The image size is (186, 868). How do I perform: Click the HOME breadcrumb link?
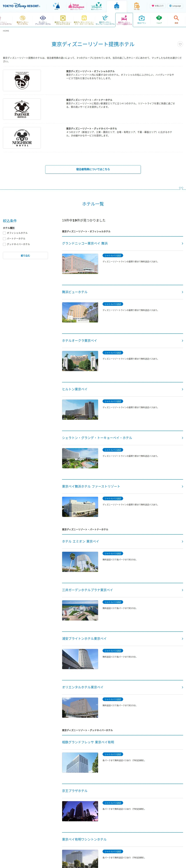point(6,31)
